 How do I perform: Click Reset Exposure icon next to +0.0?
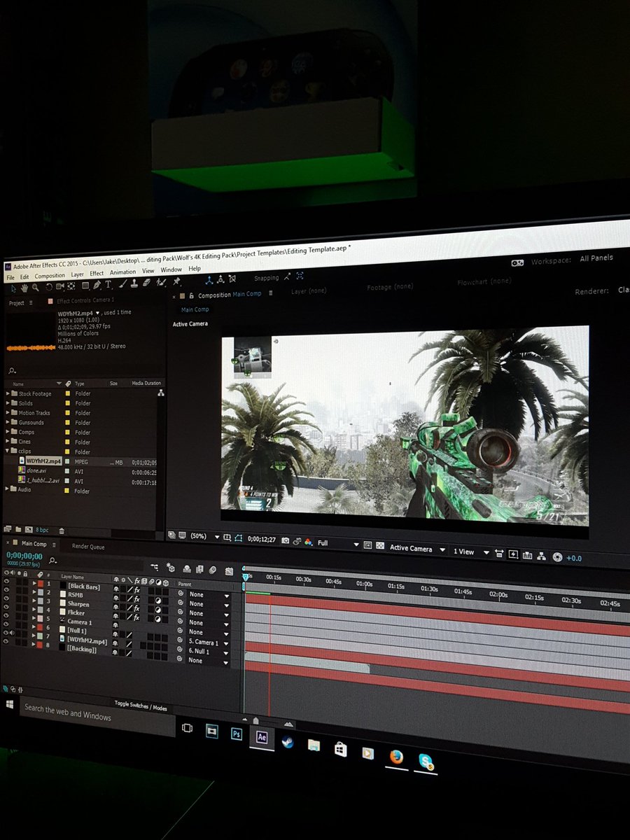point(557,557)
